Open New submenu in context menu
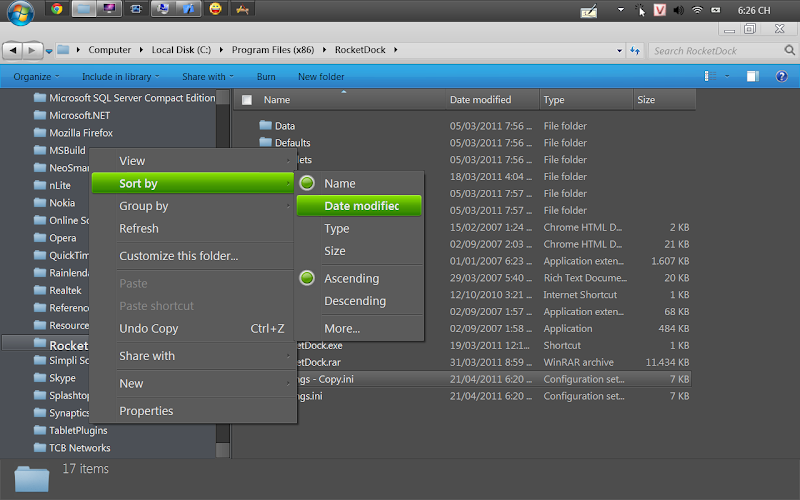 (x=193, y=384)
